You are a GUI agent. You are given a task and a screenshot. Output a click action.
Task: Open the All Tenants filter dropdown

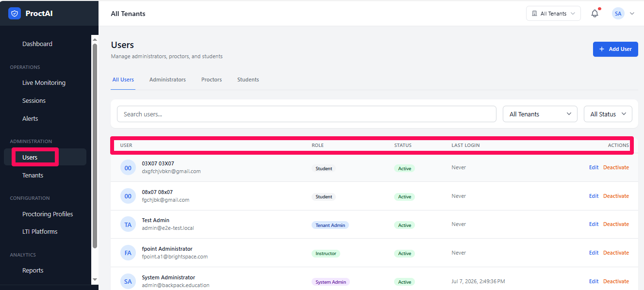[540, 114]
